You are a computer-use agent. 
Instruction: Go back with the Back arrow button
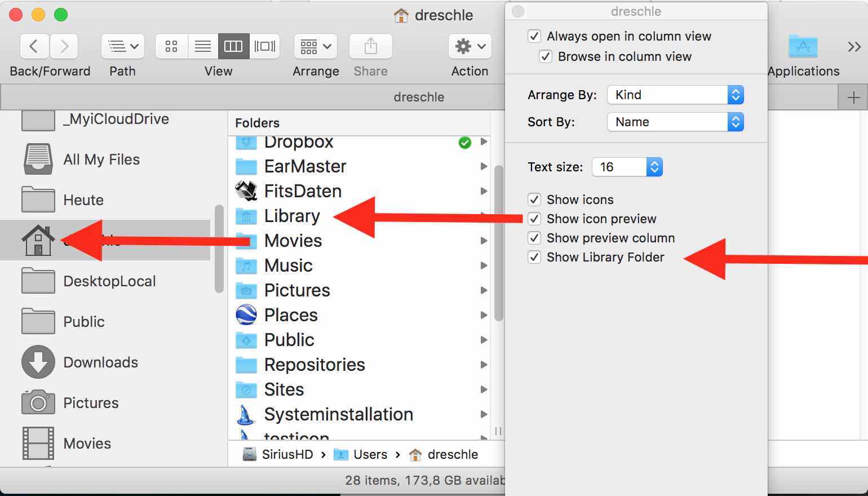pos(34,46)
